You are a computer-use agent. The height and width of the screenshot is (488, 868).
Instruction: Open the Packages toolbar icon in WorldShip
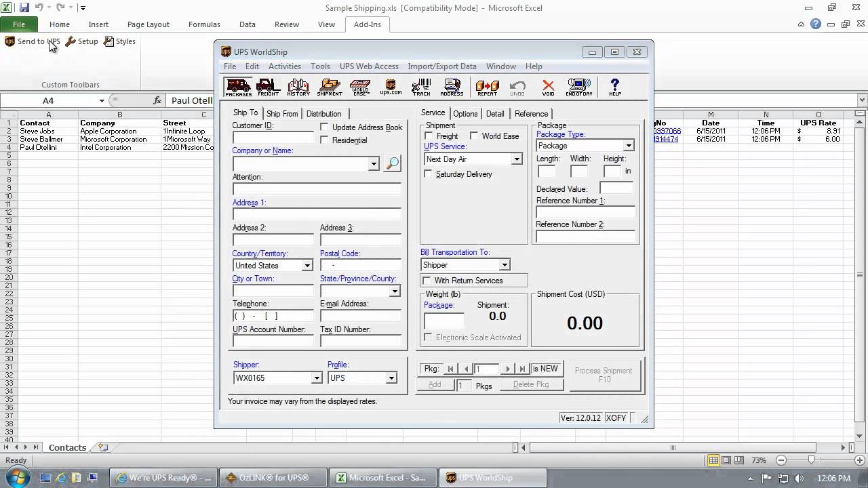click(x=238, y=87)
